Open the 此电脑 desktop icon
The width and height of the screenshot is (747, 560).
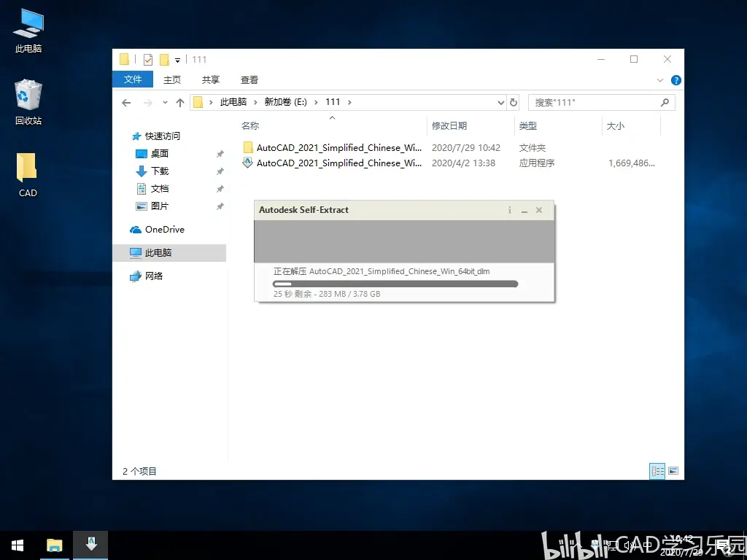coord(28,31)
